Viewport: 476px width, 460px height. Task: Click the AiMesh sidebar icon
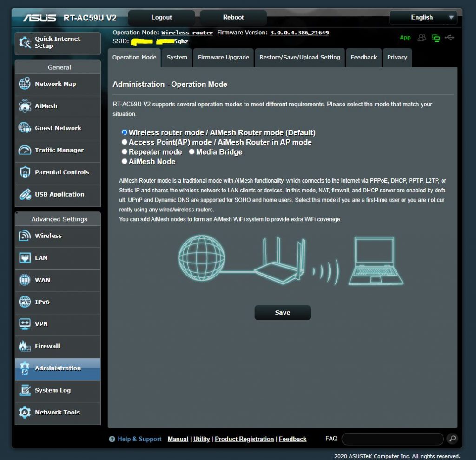(x=25, y=106)
